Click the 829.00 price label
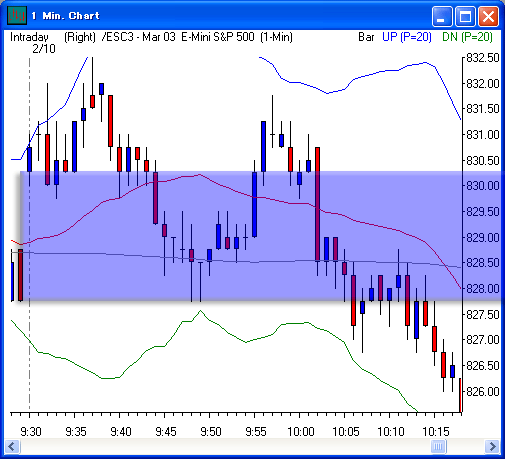 coord(483,237)
